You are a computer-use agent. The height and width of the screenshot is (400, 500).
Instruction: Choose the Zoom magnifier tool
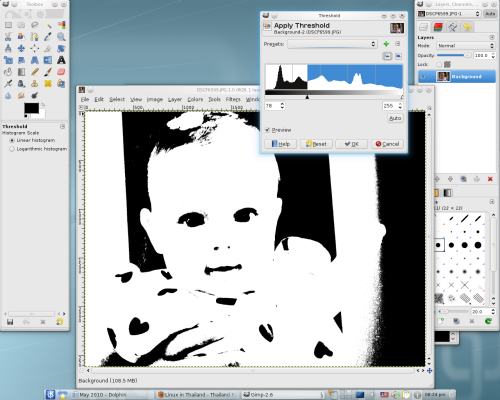(x=61, y=37)
